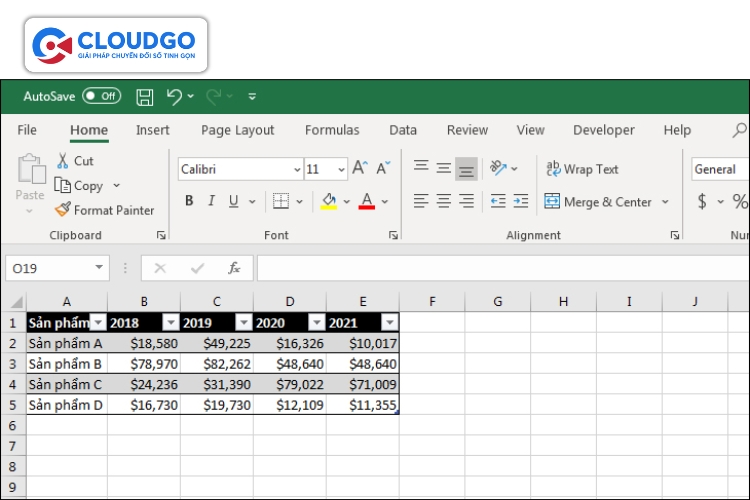This screenshot has width=750, height=500.
Task: Toggle Bold formatting
Action: click(x=189, y=201)
